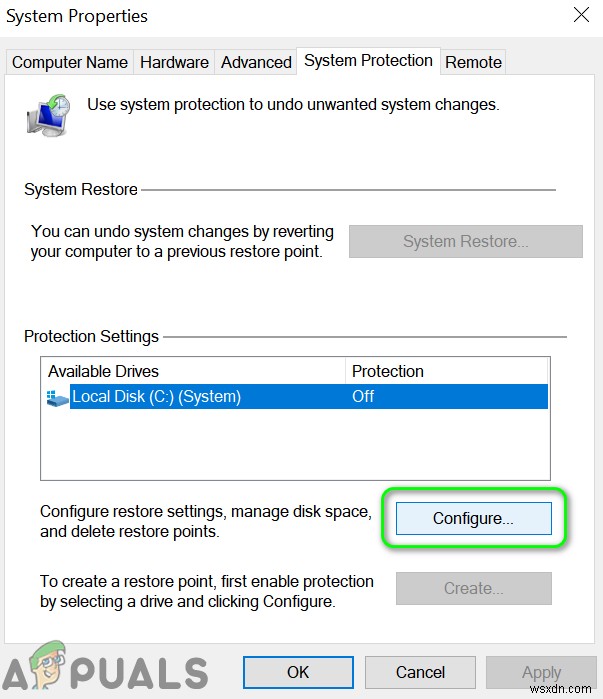Click empty space in the drives list
603x699 pixels.
click(295, 445)
